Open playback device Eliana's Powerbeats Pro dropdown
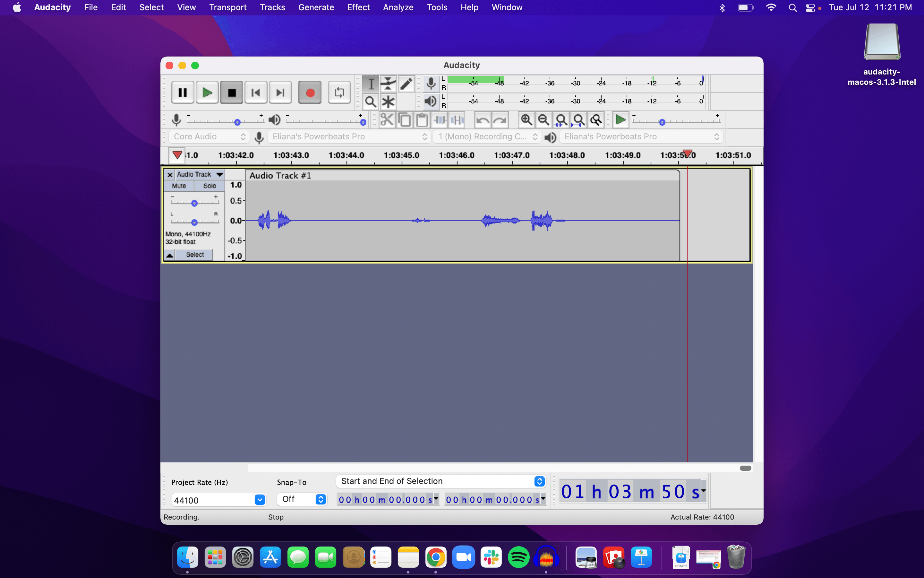The height and width of the screenshot is (578, 924). tap(641, 136)
